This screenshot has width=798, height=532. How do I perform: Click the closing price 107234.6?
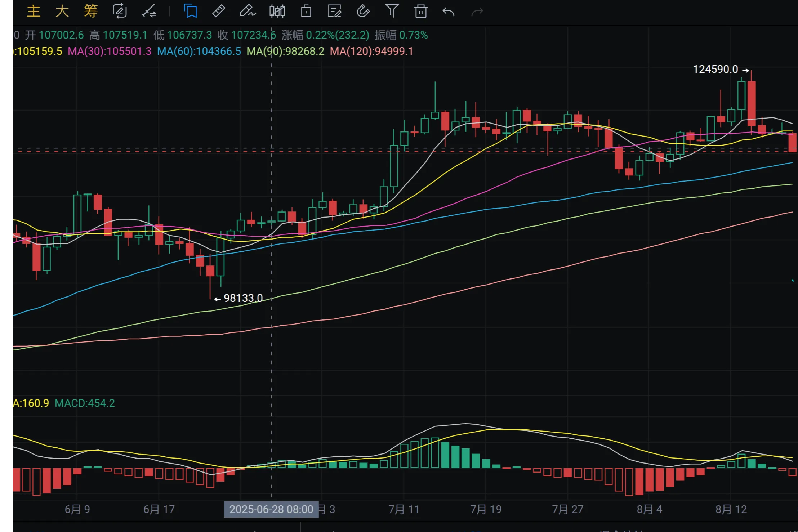coord(254,35)
